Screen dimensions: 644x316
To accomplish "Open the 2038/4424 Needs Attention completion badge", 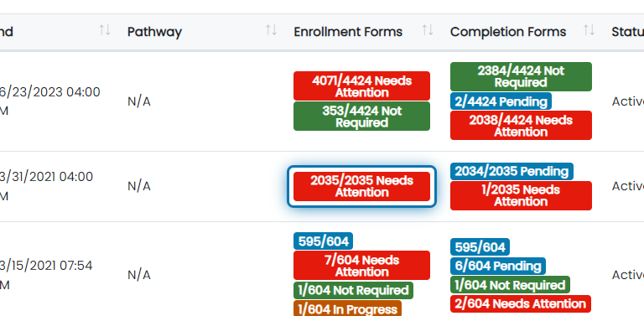I will pyautogui.click(x=521, y=126).
